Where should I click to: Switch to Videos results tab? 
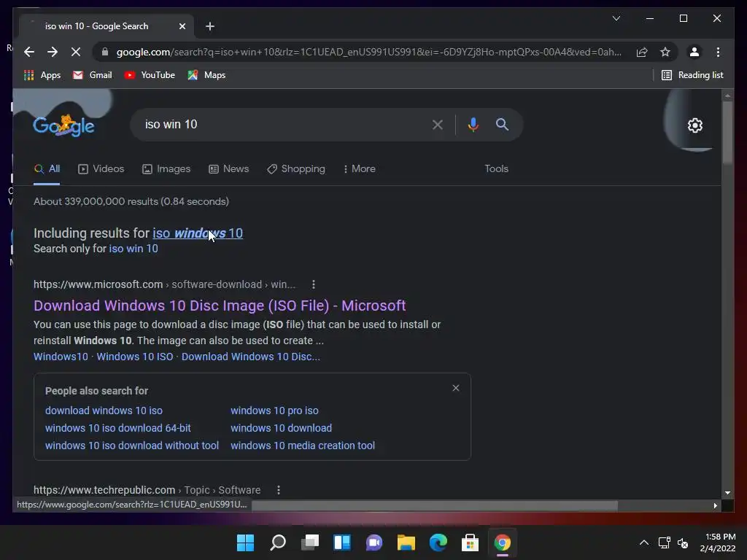pyautogui.click(x=101, y=169)
